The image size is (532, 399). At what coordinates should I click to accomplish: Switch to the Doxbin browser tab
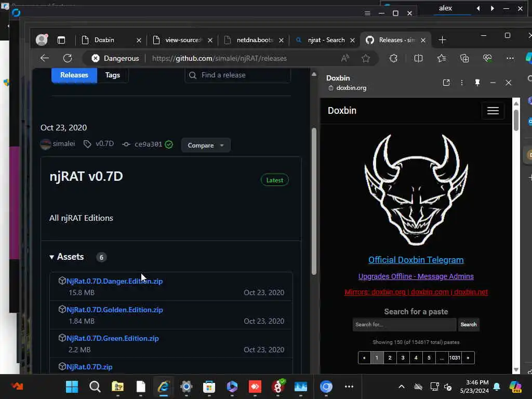click(x=104, y=40)
